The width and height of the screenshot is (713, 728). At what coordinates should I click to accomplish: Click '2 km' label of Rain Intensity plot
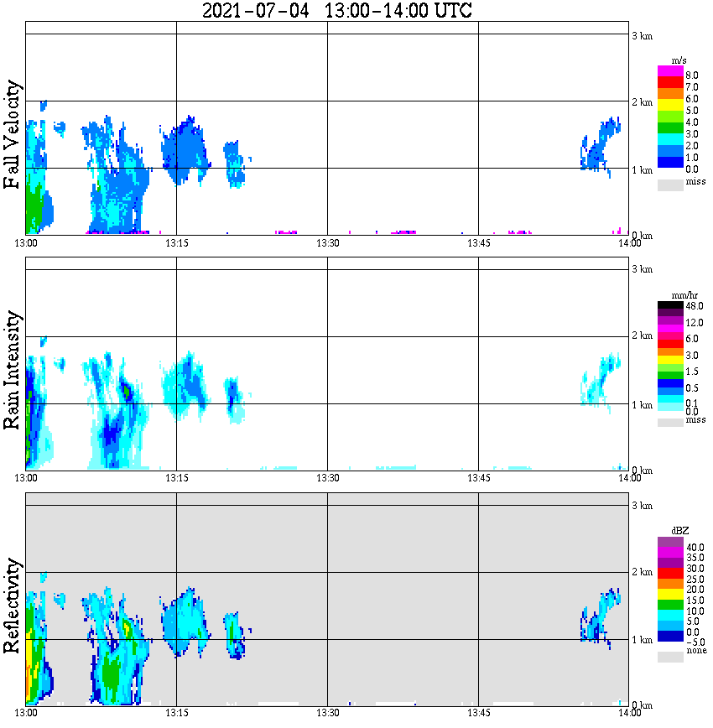(x=642, y=335)
